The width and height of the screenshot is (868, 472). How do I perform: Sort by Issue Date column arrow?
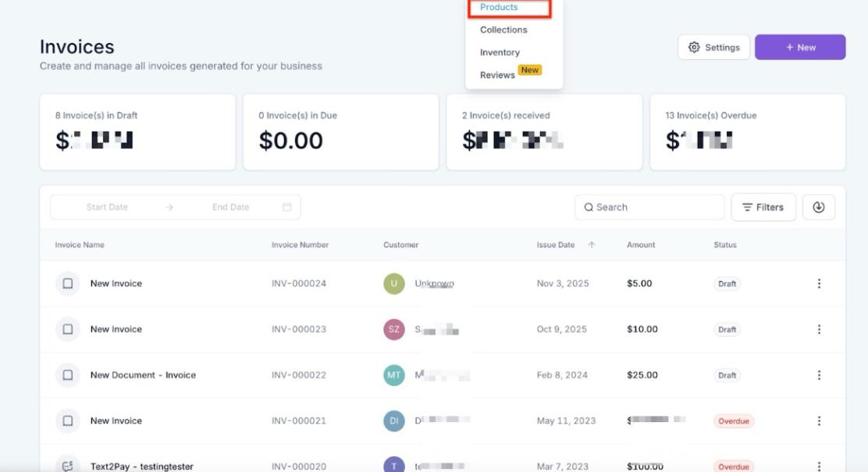coord(592,245)
